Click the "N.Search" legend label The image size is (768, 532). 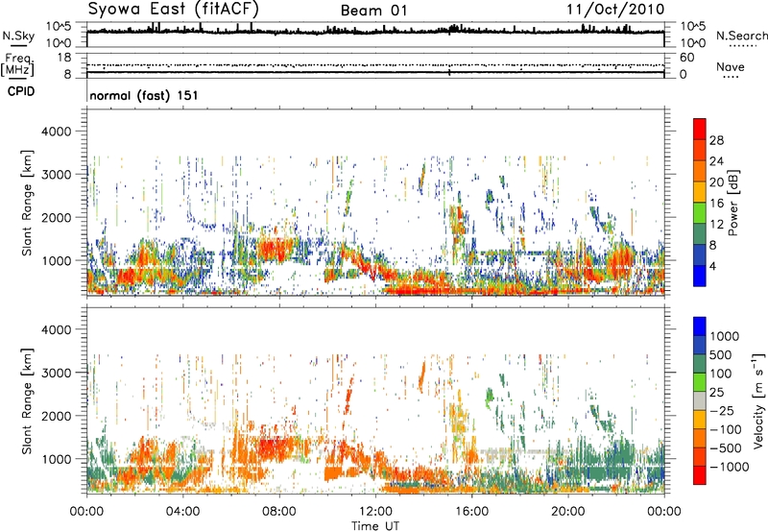pyautogui.click(x=742, y=36)
